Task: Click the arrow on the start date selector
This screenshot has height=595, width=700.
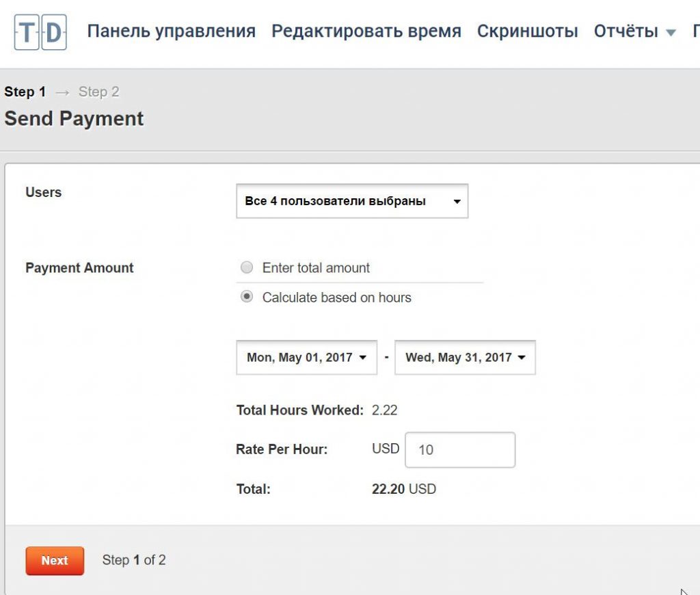Action: [x=364, y=356]
